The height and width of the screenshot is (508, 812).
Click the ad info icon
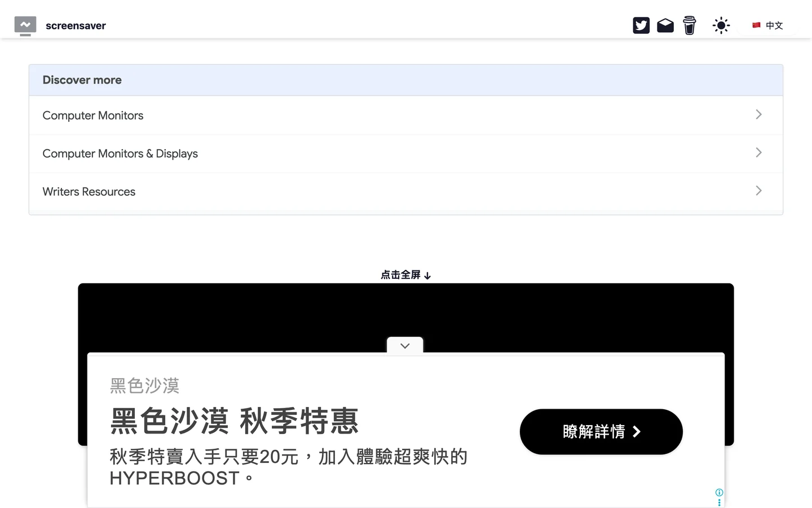719,492
